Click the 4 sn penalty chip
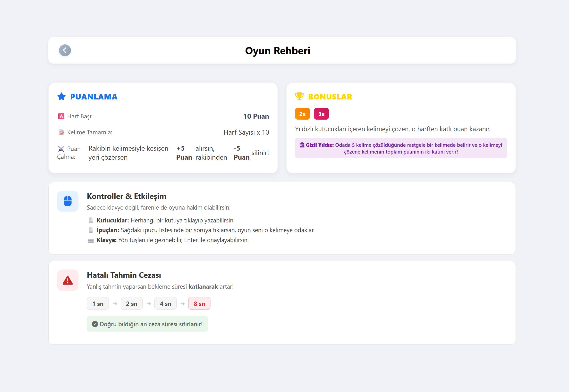The height and width of the screenshot is (392, 569). [x=165, y=303]
